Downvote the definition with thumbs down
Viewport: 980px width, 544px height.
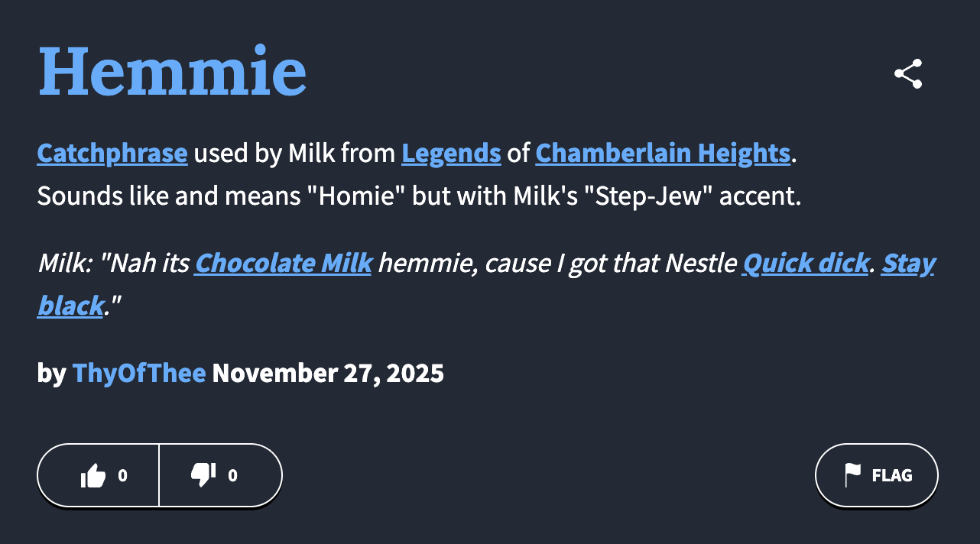(x=203, y=475)
